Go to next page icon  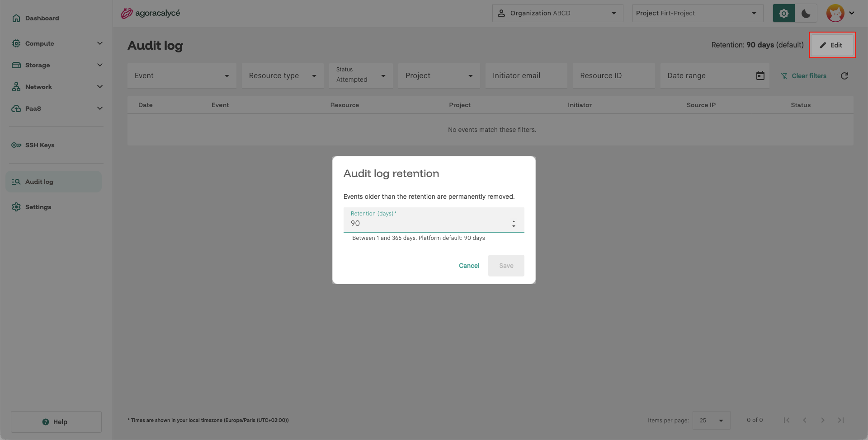point(823,420)
